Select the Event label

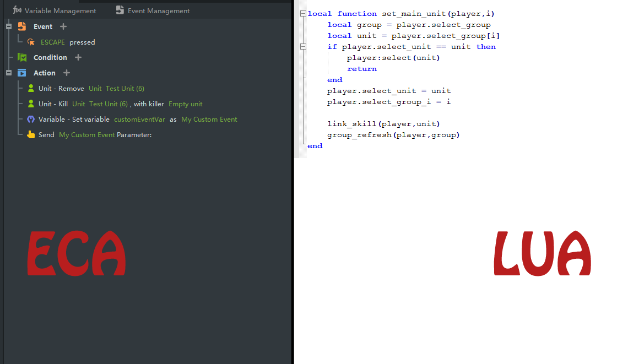(x=43, y=27)
